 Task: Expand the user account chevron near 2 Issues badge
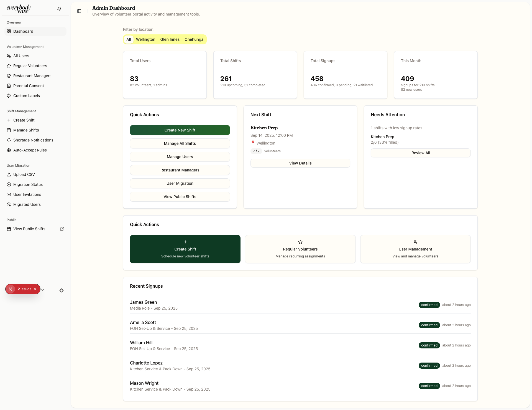coord(42,290)
